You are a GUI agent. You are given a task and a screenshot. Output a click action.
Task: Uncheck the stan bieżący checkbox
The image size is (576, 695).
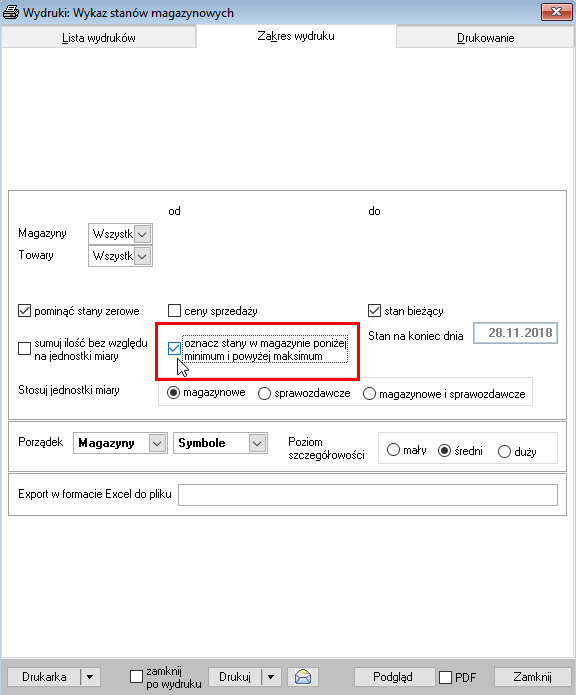tap(374, 311)
